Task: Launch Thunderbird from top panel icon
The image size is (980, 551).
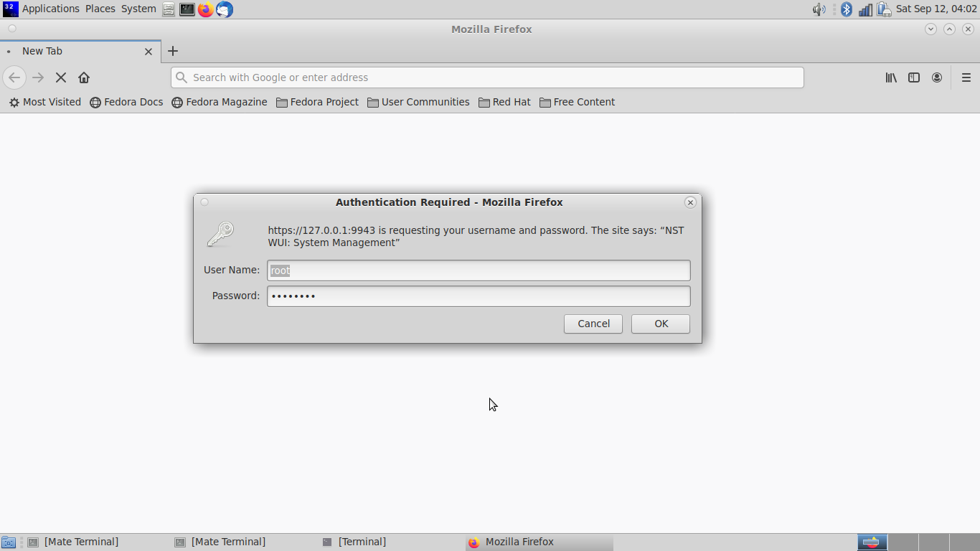Action: click(225, 9)
